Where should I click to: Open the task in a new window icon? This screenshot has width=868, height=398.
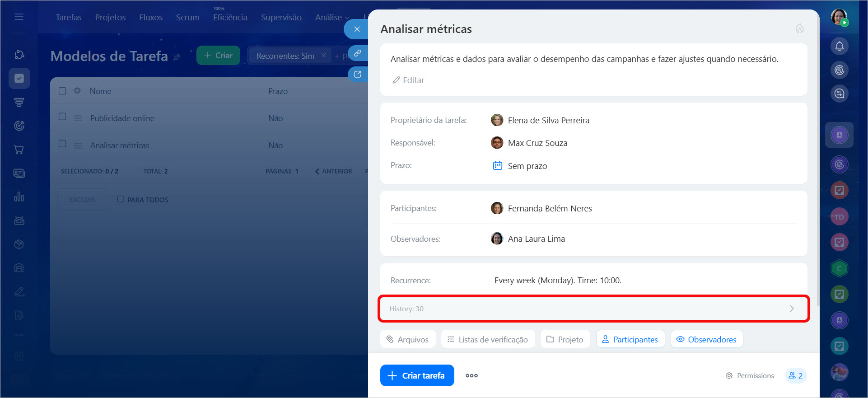coord(358,75)
